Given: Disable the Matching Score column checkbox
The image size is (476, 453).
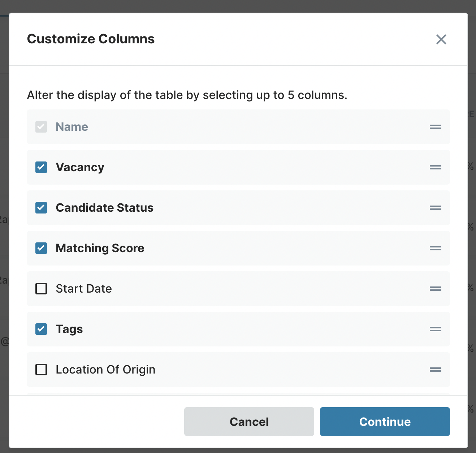Looking at the screenshot, I should point(41,248).
